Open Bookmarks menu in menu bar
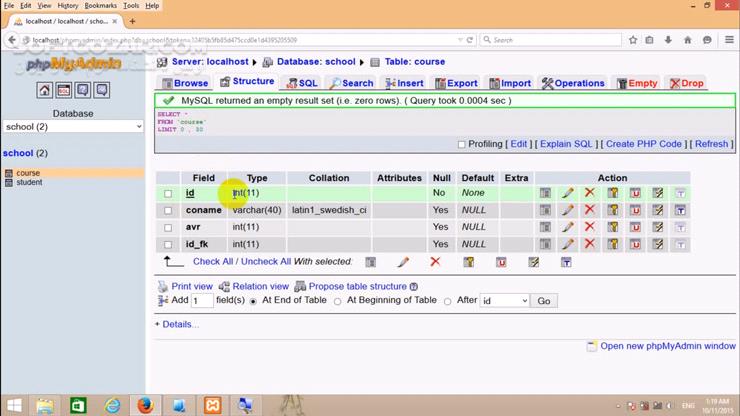740x416 pixels. coord(101,6)
